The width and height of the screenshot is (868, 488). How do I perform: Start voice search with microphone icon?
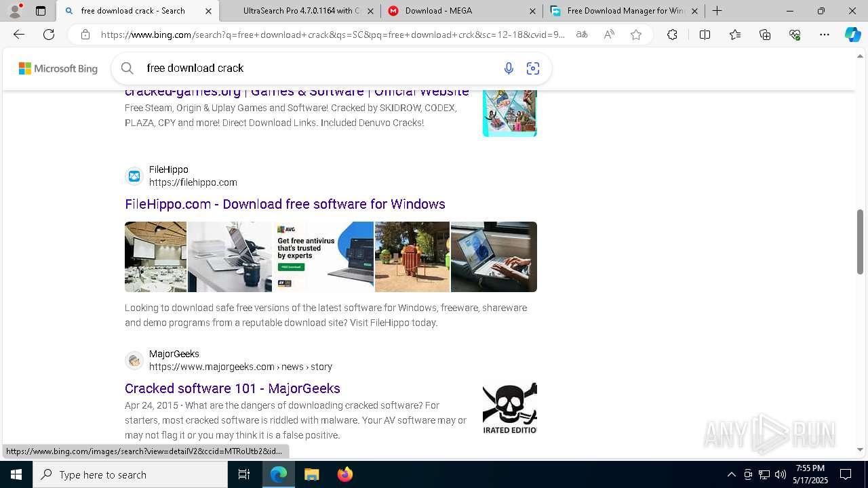click(x=509, y=68)
